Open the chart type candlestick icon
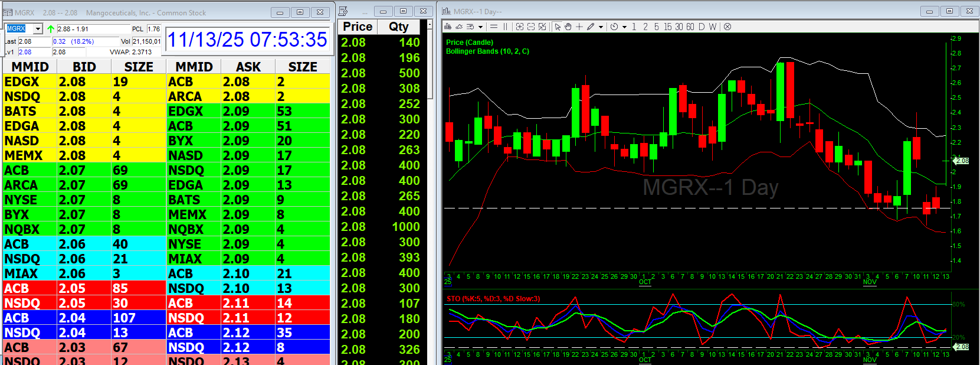 448,27
